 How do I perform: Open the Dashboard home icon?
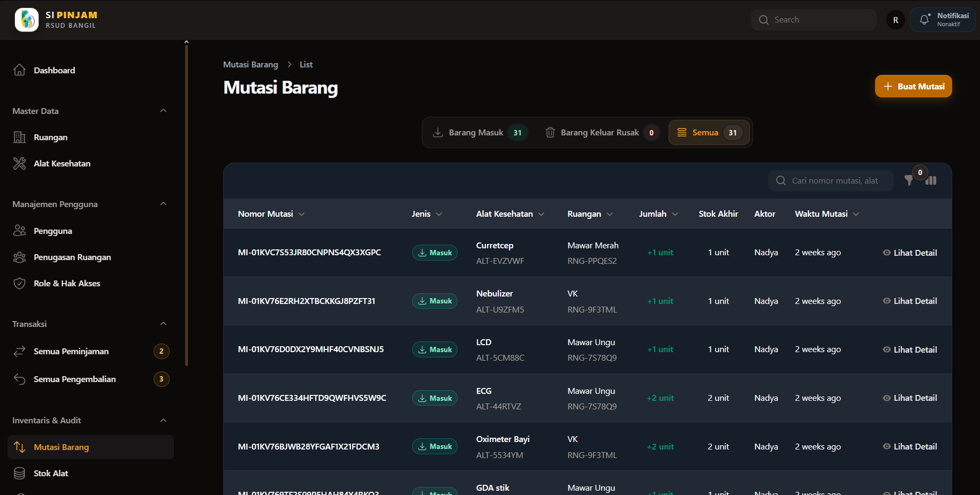(19, 70)
